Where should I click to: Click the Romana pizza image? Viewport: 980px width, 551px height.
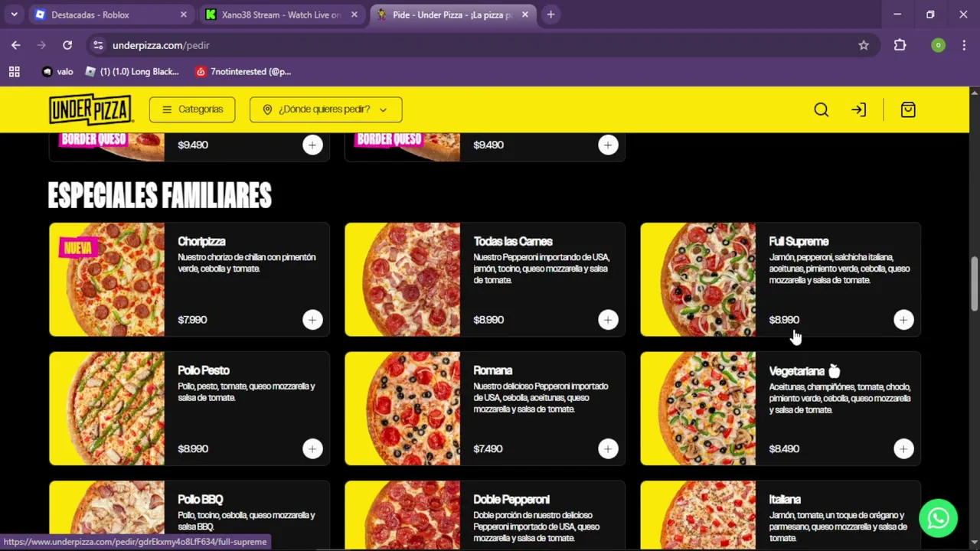click(x=403, y=409)
